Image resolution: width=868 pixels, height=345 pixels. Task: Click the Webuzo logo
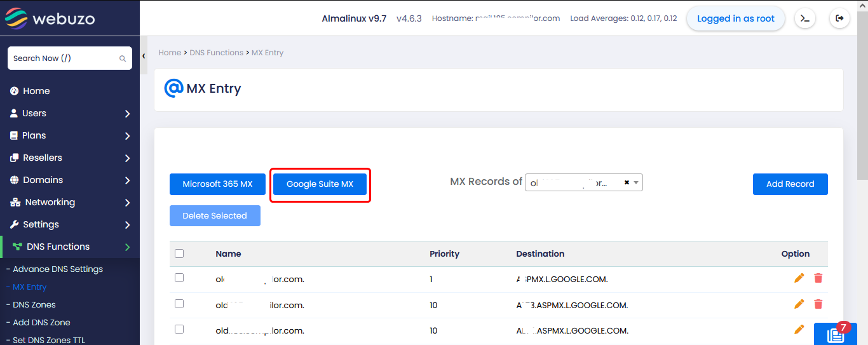(50, 18)
